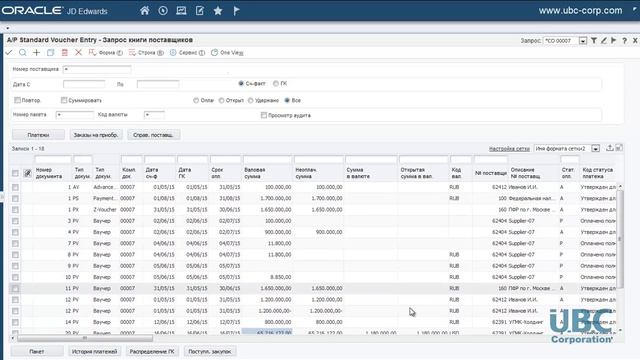Open the Запрос query dropdown arrow
The width and height of the screenshot is (640, 360).
583,41
